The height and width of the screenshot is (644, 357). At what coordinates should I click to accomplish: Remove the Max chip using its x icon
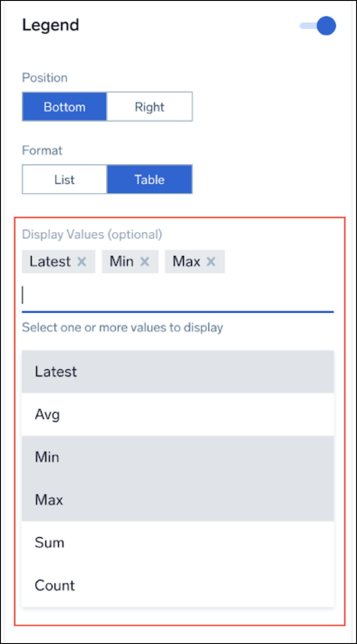211,262
